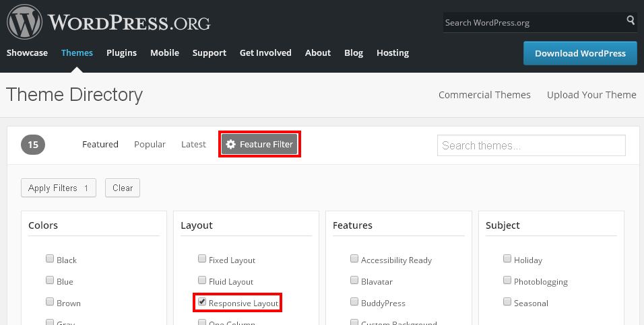644x325 pixels.
Task: Switch to the Latest themes tab
Action: pyautogui.click(x=193, y=145)
